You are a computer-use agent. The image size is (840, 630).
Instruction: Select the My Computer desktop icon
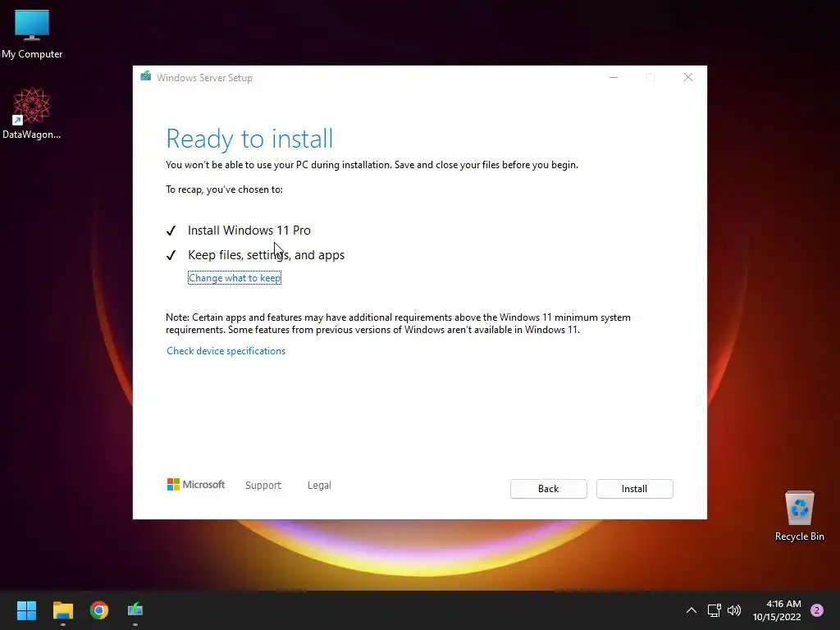32,34
